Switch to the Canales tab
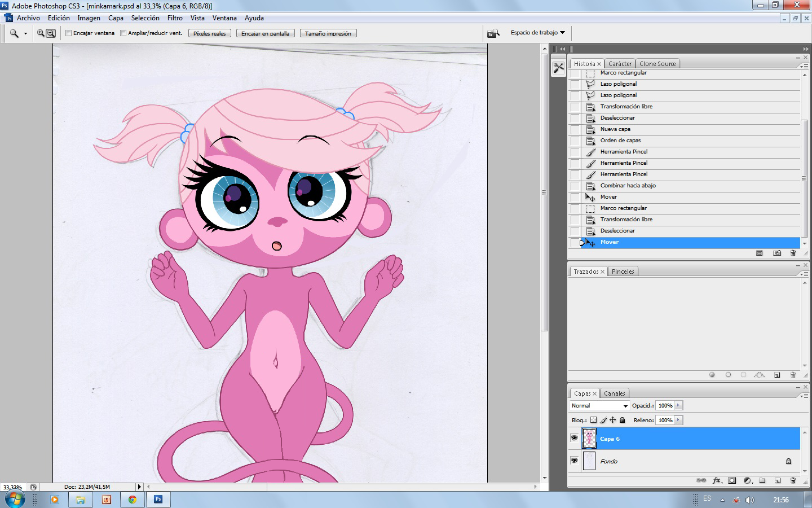 pos(614,393)
